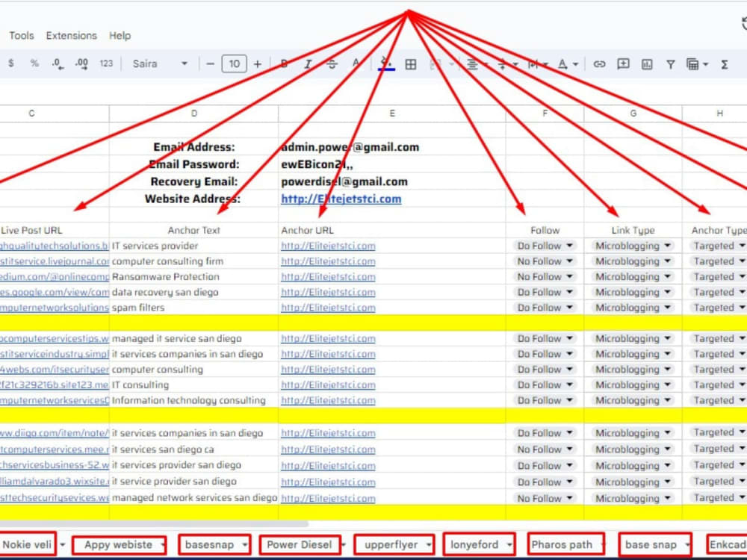Apply percent format with the % icon
This screenshot has height=560, width=747.
click(34, 63)
